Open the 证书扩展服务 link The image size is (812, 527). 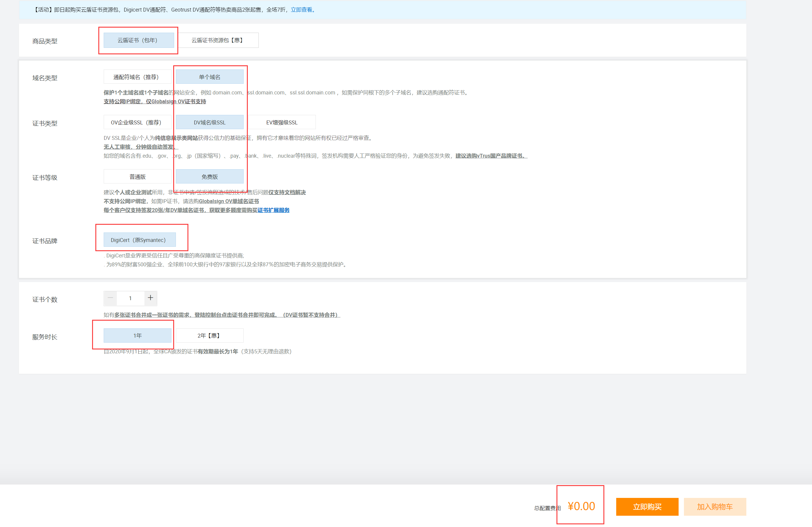point(273,210)
